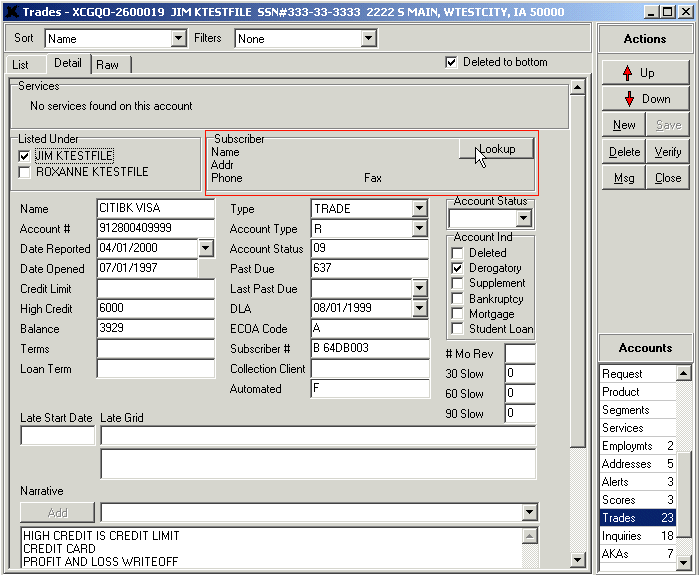This screenshot has height=575, width=699.
Task: Click the Terms input field
Action: click(155, 348)
